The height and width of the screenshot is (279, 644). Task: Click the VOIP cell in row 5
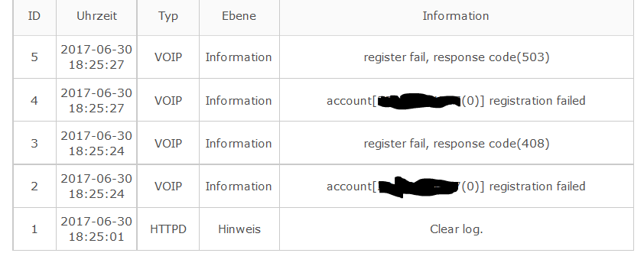tap(168, 57)
